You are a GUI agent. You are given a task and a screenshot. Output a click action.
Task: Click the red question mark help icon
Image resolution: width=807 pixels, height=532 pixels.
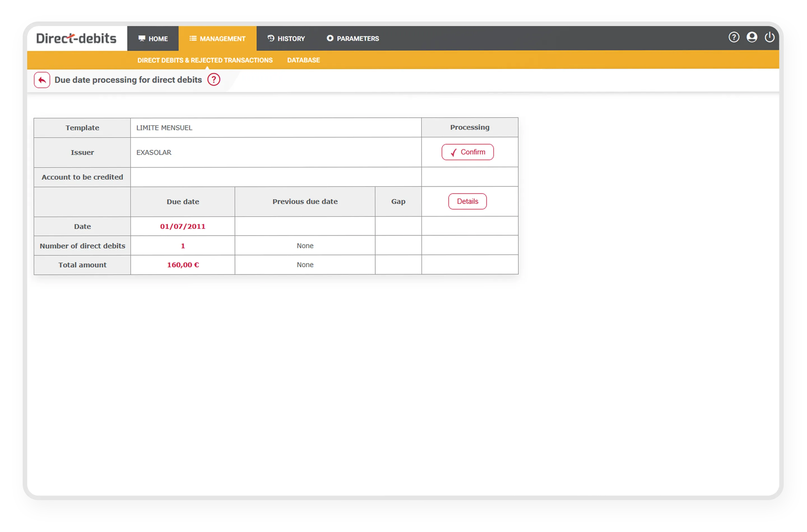[x=214, y=80]
